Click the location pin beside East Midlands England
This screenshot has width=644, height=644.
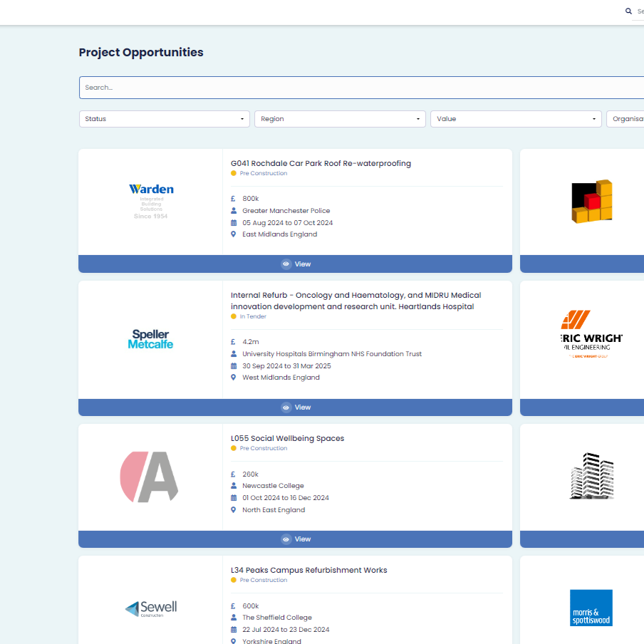tap(233, 234)
